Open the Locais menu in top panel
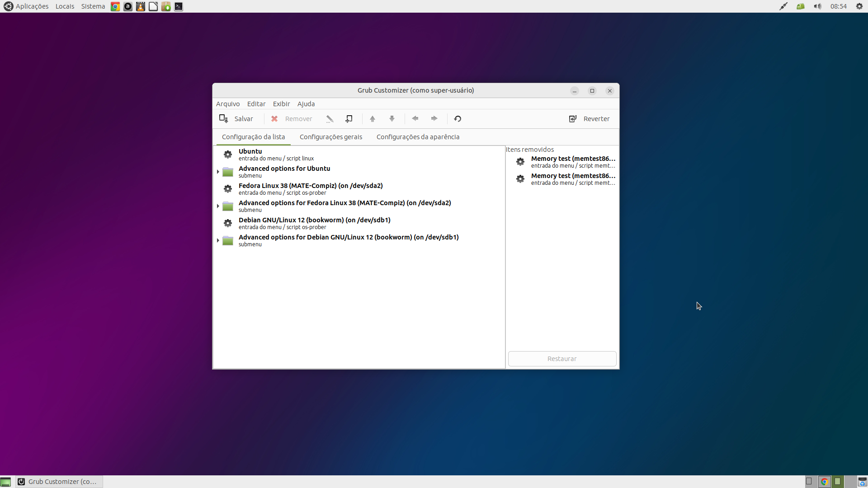 [65, 6]
